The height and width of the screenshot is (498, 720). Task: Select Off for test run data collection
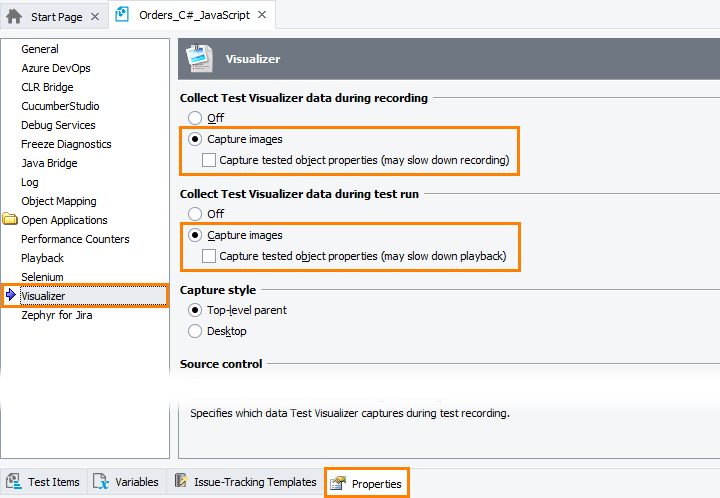click(x=195, y=214)
